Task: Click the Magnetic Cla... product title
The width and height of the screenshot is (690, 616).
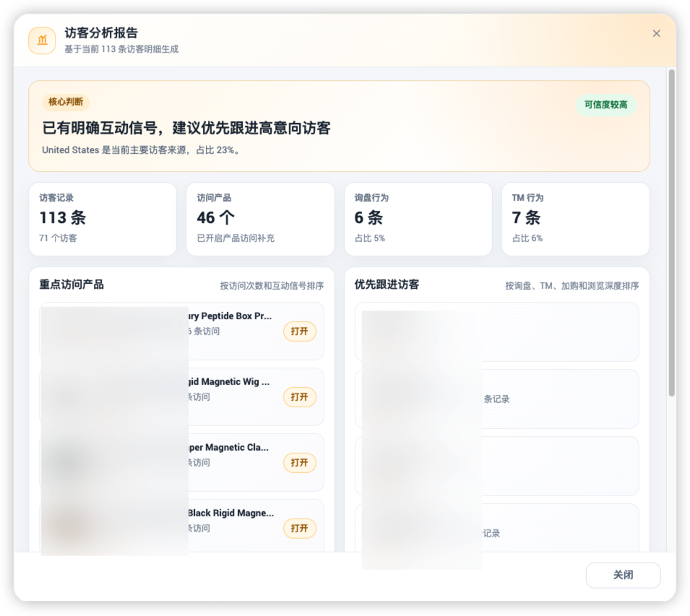Action: (228, 447)
